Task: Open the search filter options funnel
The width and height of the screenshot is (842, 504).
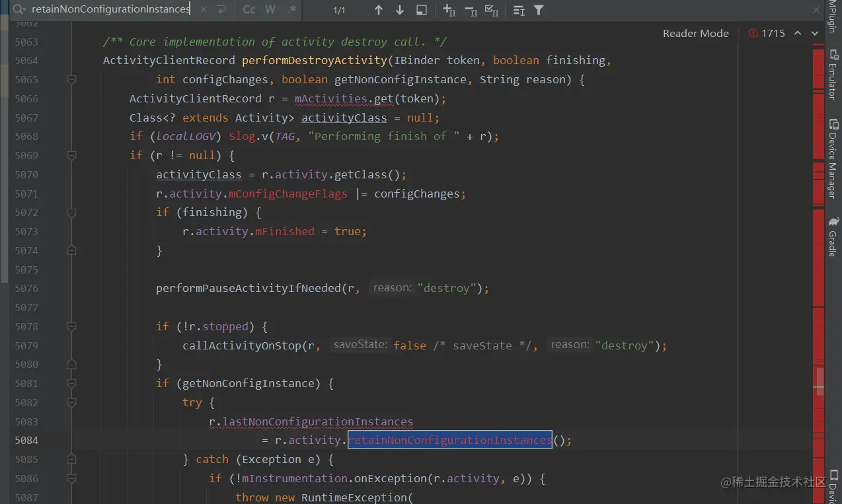Action: pos(539,10)
